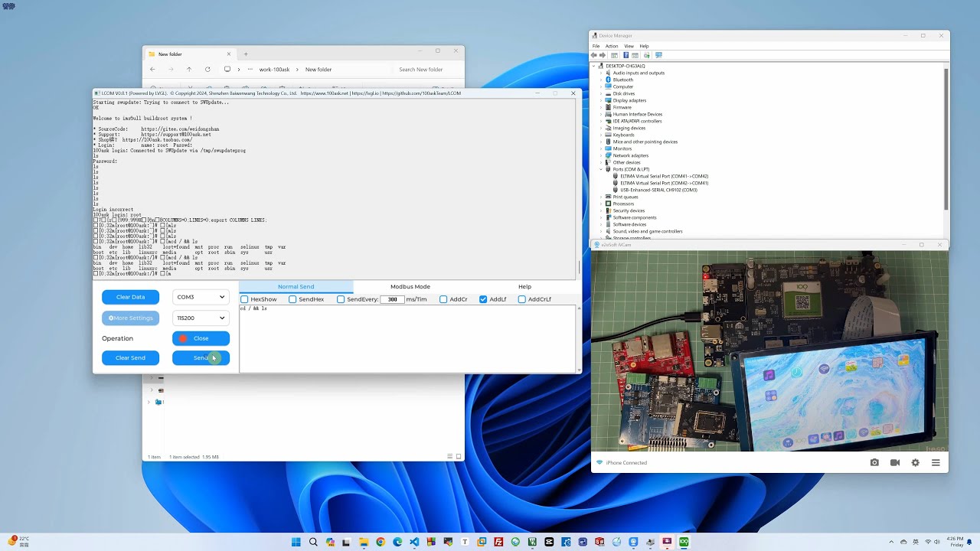
Task: Click the green LCOM icon on the taskbar
Action: tap(684, 542)
